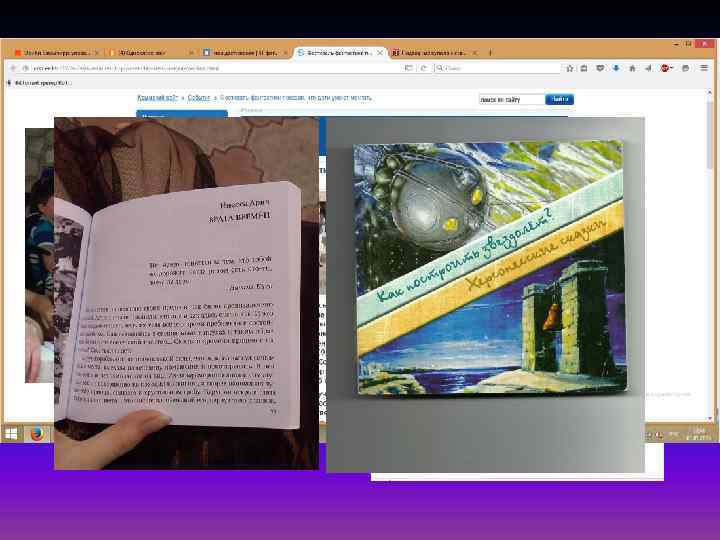Click the first breadcrumb link
The width and height of the screenshot is (720, 540).
click(157, 98)
